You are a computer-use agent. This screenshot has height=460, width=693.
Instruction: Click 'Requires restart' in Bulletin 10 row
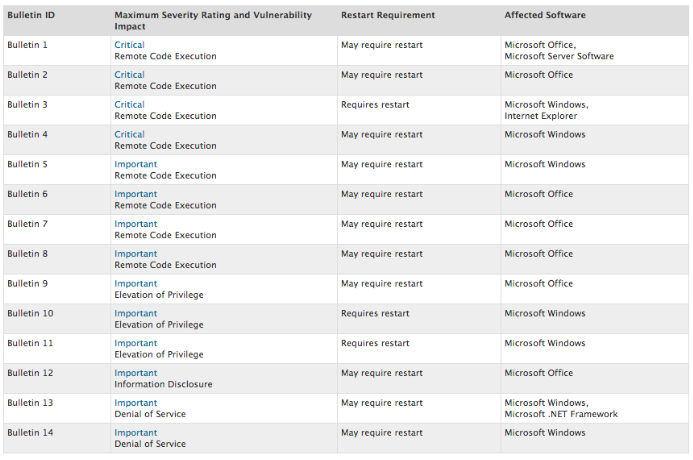click(375, 314)
